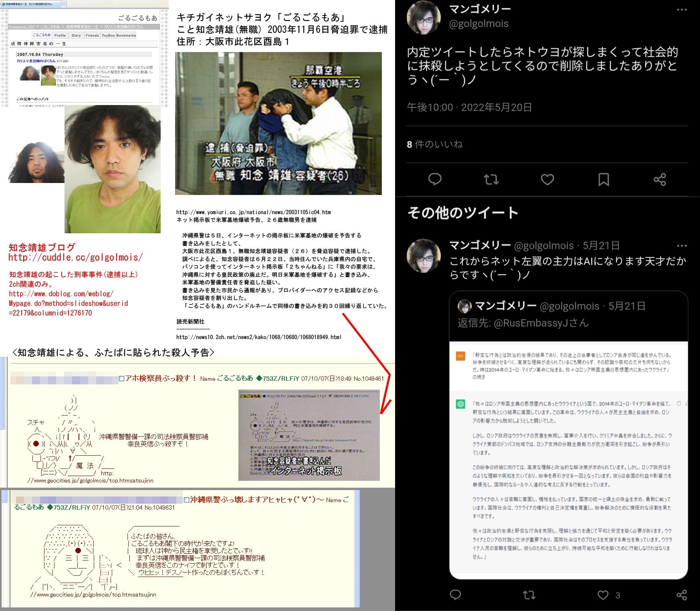Like the 5月21日 tweet showing 3 likes
700x611 pixels.
click(603, 595)
